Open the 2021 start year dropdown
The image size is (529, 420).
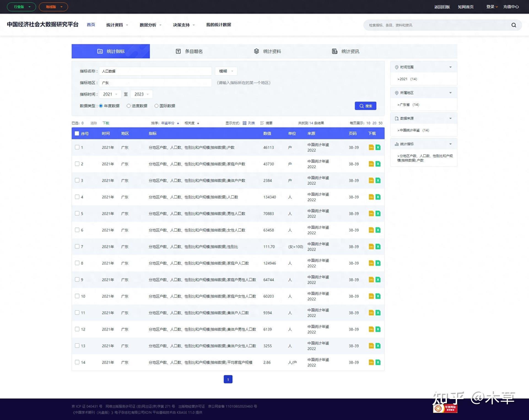point(110,94)
